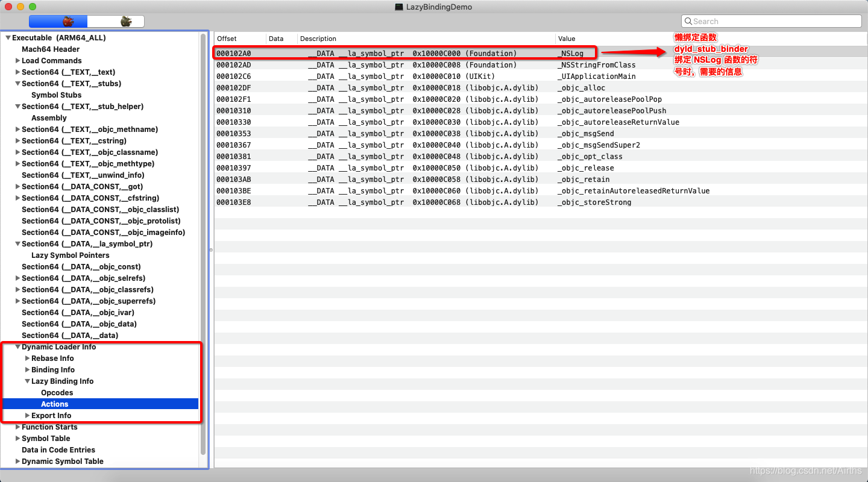This screenshot has width=868, height=482.
Task: Expand Section64 (__TEXT,__cstring) triangle
Action: (17, 141)
